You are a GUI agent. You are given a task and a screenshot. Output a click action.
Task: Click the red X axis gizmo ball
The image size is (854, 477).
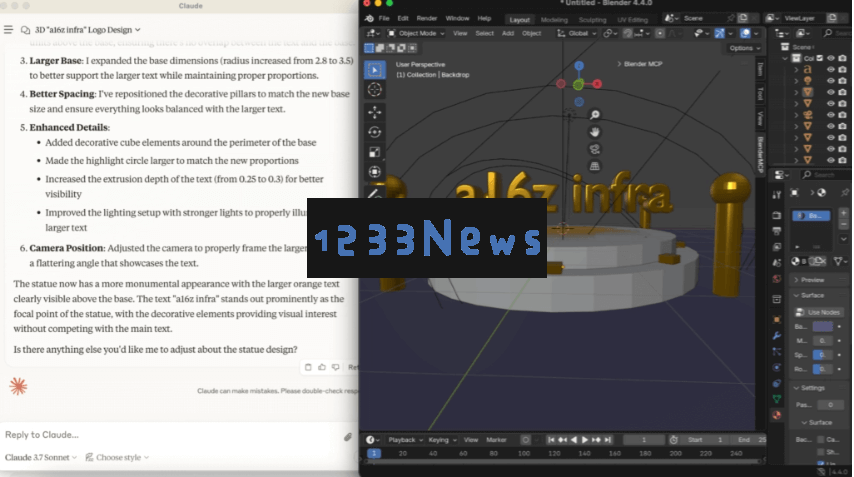(x=597, y=83)
